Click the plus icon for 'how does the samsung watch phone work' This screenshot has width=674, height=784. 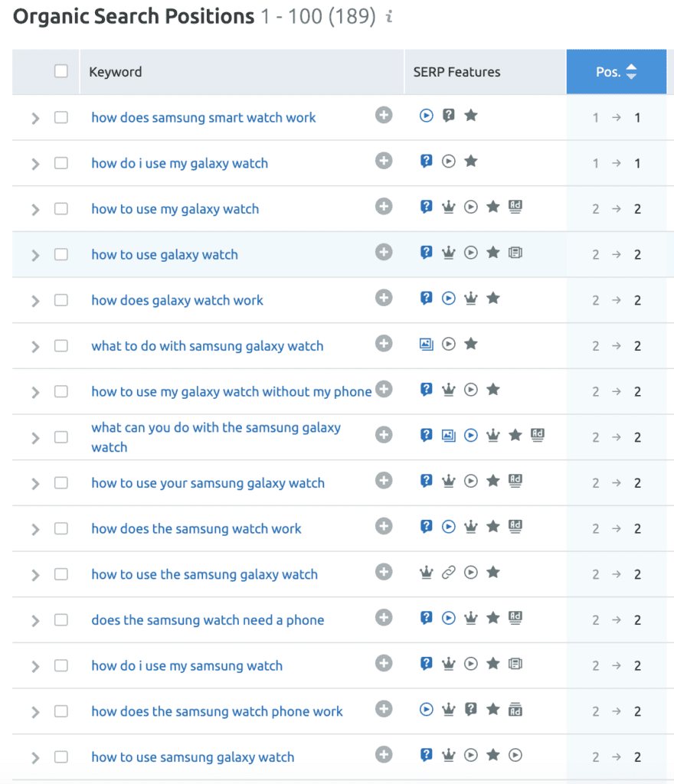tap(384, 708)
